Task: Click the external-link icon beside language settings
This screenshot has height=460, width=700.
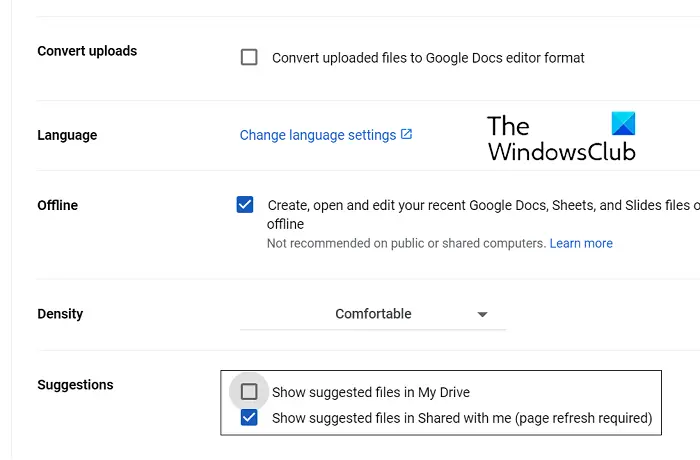Action: [x=406, y=134]
